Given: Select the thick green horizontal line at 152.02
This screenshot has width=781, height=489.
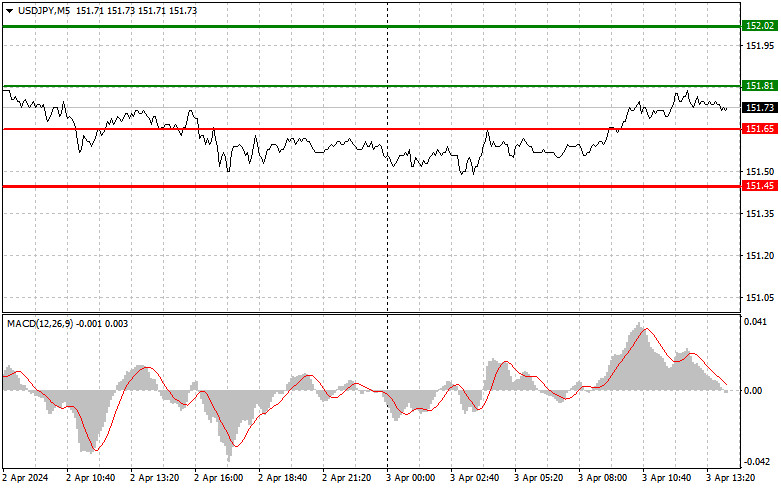Looking at the screenshot, I should coord(371,26).
